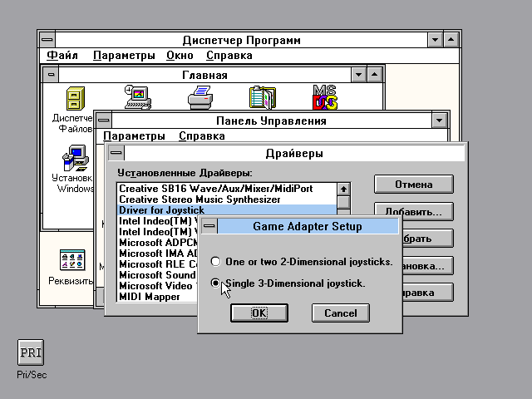Launch the MS-DOS prompt icon
532x399 pixels.
click(x=325, y=97)
